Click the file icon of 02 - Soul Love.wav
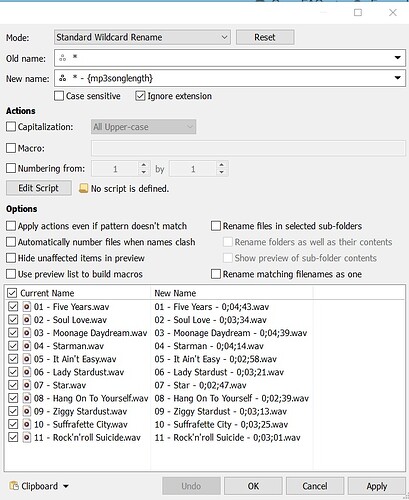Screen dimensions: 409x500 point(27,320)
